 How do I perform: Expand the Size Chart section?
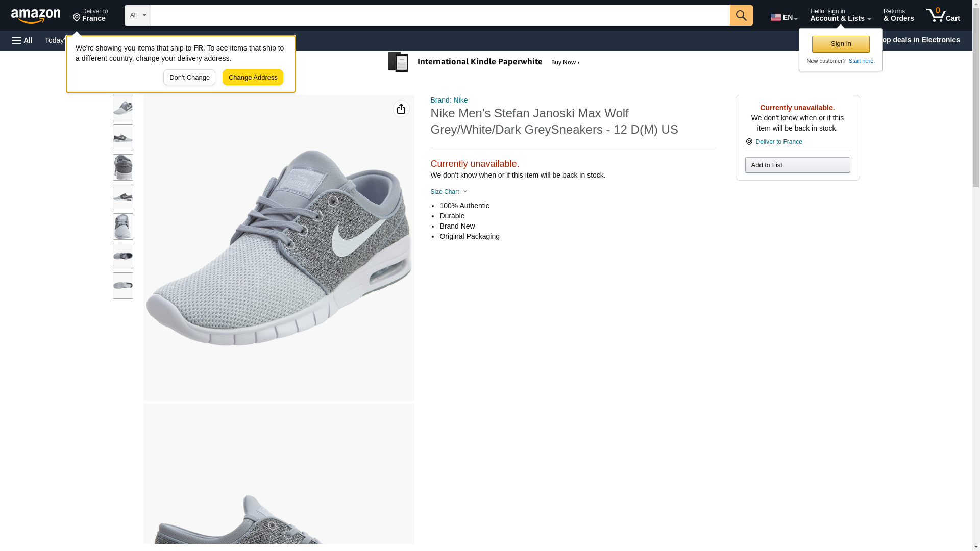pos(449,192)
